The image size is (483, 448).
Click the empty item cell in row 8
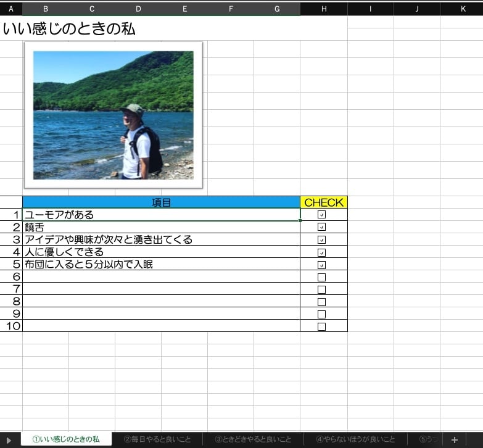click(x=161, y=301)
